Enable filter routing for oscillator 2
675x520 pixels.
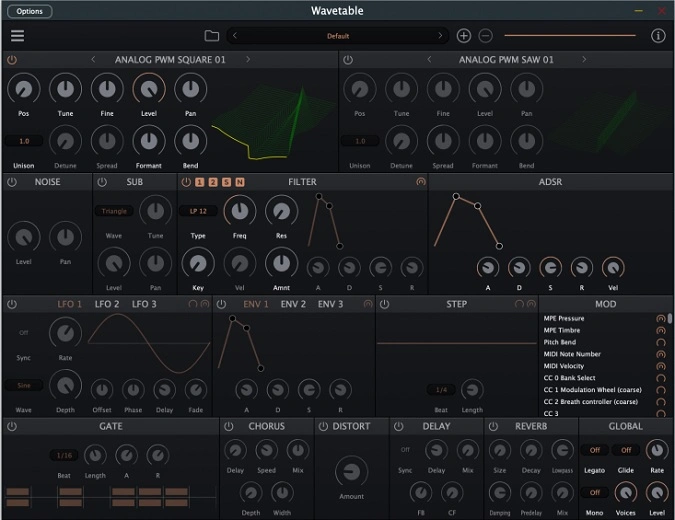[x=213, y=182]
